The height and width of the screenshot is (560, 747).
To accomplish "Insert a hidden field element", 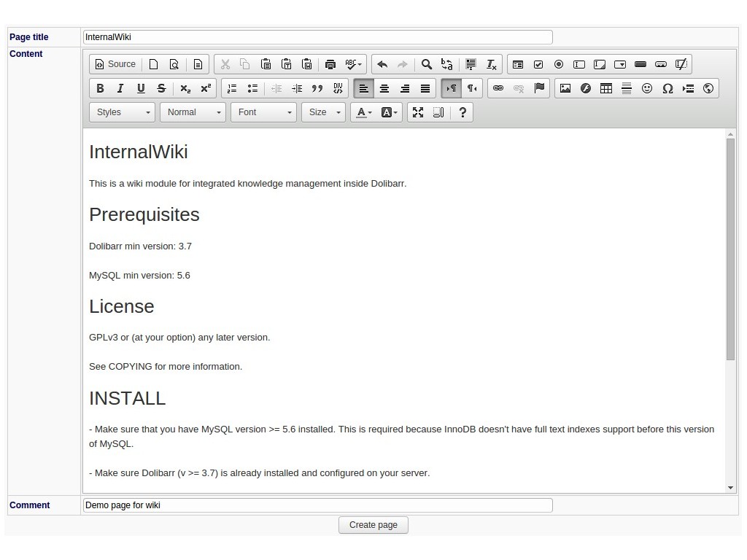I will (681, 64).
